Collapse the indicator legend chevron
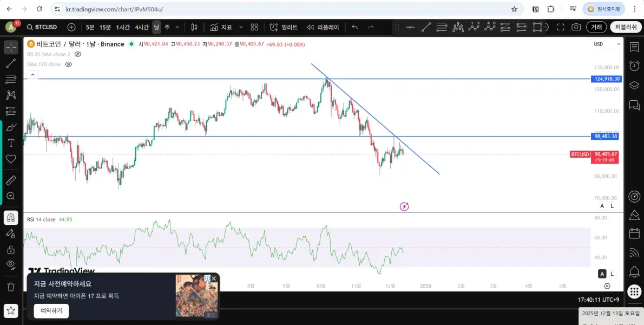Screen dimensions: 644x325 [x=32, y=75]
